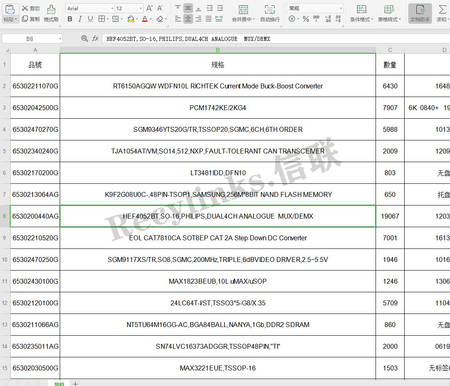Viewport: 450px width, 386px height.
Task: Open font color dropdown arrow
Action: 150,19
